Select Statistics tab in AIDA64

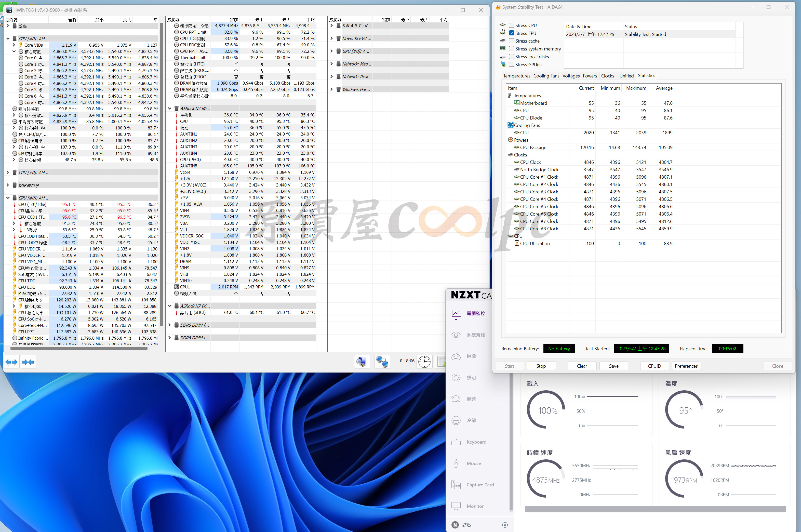[646, 75]
